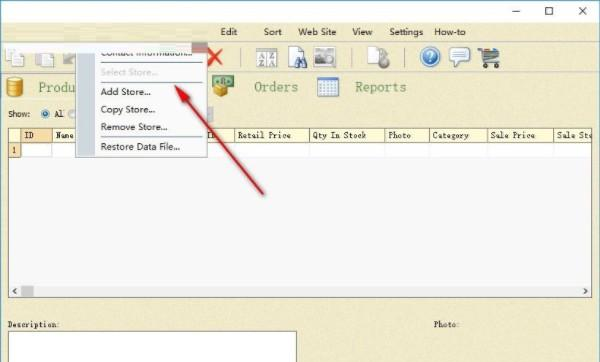Click the photo camera toolbar icon

coord(324,57)
